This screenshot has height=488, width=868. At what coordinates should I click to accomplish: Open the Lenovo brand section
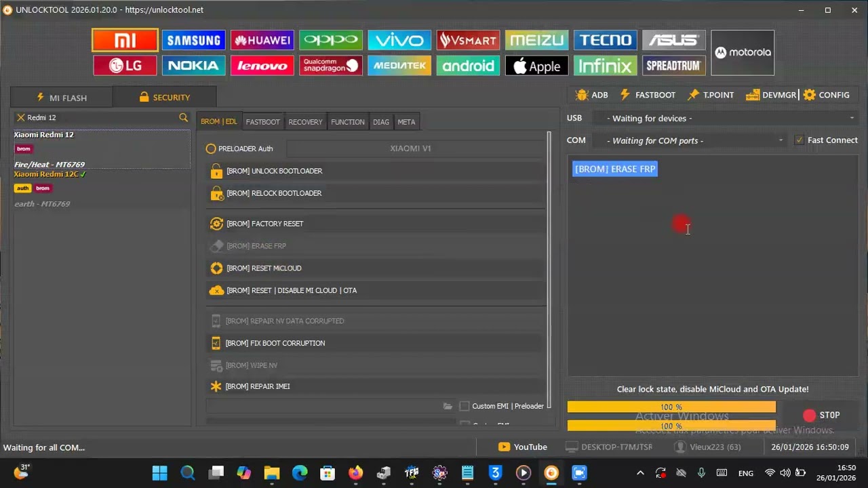click(x=262, y=66)
